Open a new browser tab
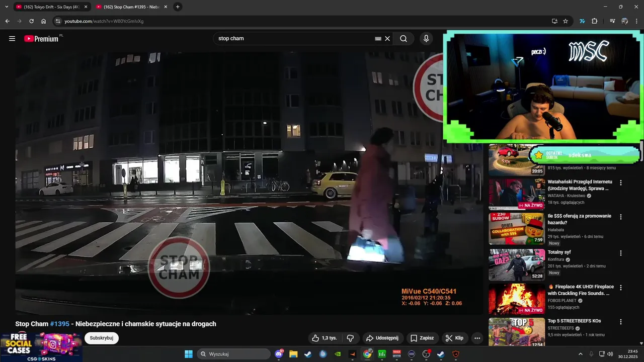This screenshot has width=644, height=362. (x=178, y=7)
